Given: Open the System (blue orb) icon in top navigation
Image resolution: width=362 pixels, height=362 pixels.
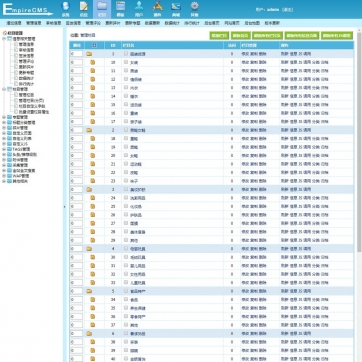Looking at the screenshot, I should 66,9.
